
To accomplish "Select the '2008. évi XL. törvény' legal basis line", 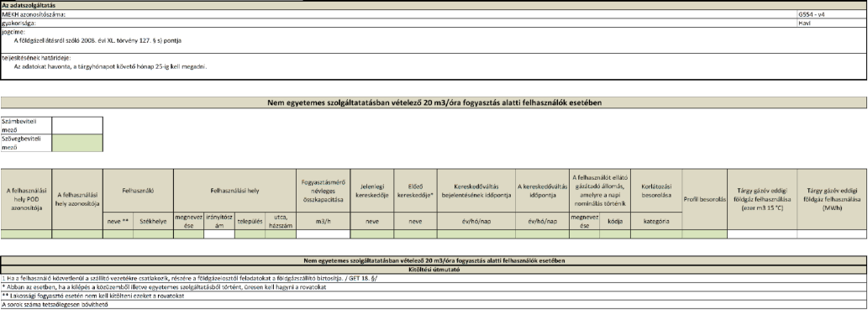I will (98, 40).
